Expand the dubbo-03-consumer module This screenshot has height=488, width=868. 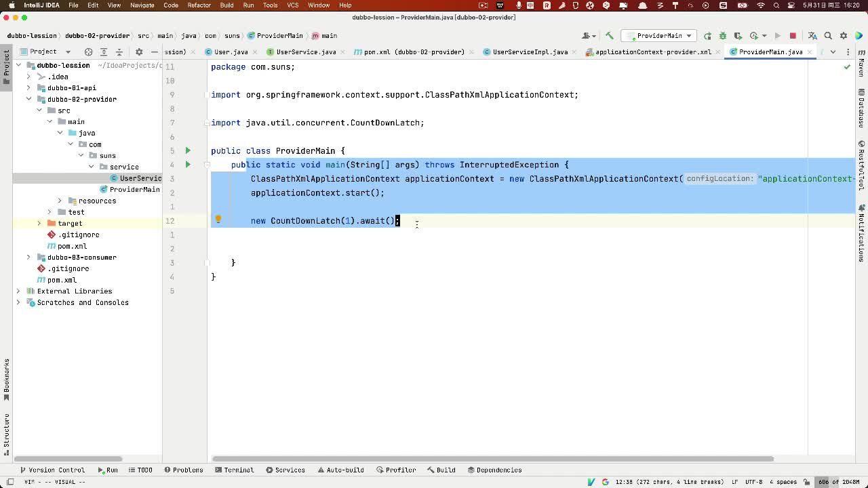pyautogui.click(x=28, y=258)
